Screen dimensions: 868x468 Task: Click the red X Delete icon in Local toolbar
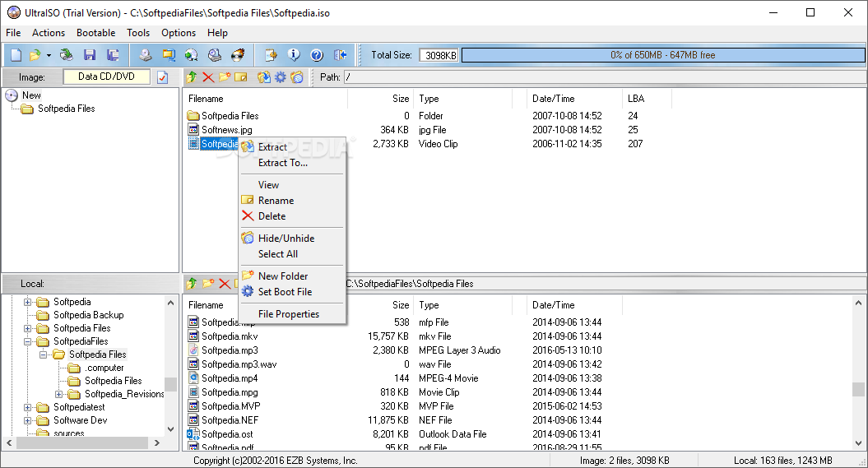[x=224, y=283]
